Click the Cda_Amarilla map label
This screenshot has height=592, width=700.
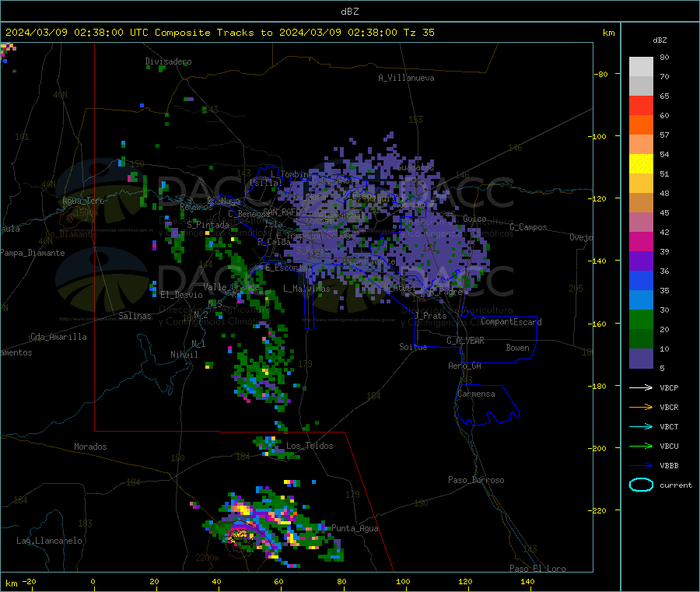[x=58, y=337]
